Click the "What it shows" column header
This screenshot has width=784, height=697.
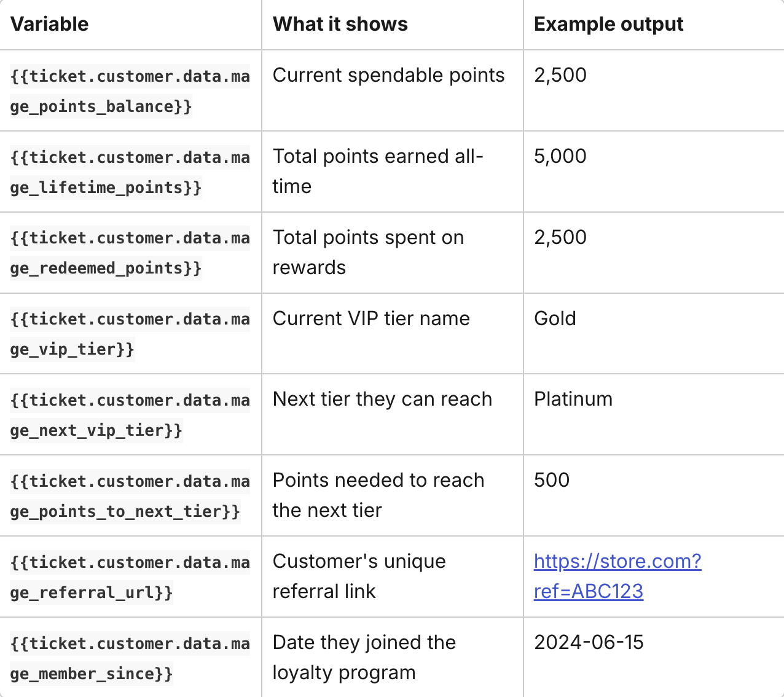click(x=340, y=25)
